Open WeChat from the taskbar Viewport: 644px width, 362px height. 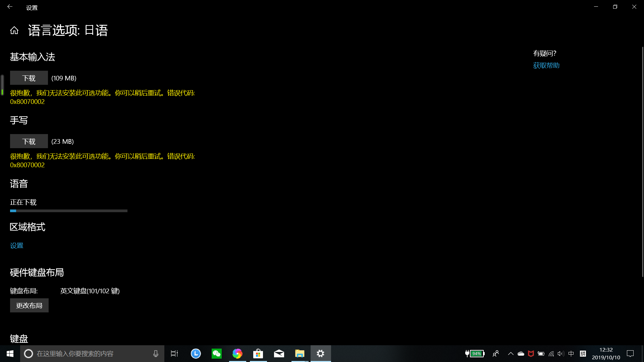point(217,354)
